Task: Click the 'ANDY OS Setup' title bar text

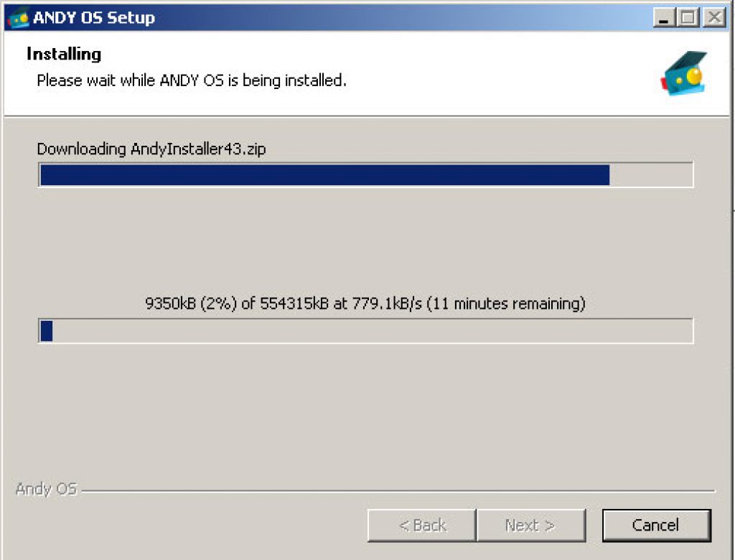Action: click(x=94, y=18)
